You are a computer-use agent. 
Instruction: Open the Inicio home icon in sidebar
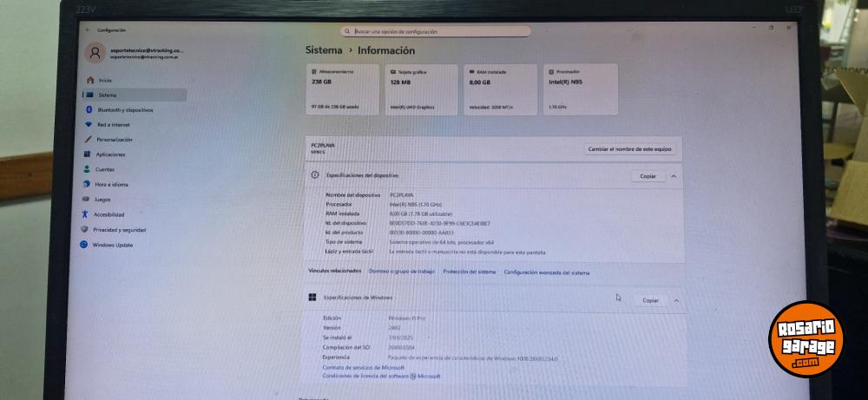[89, 80]
